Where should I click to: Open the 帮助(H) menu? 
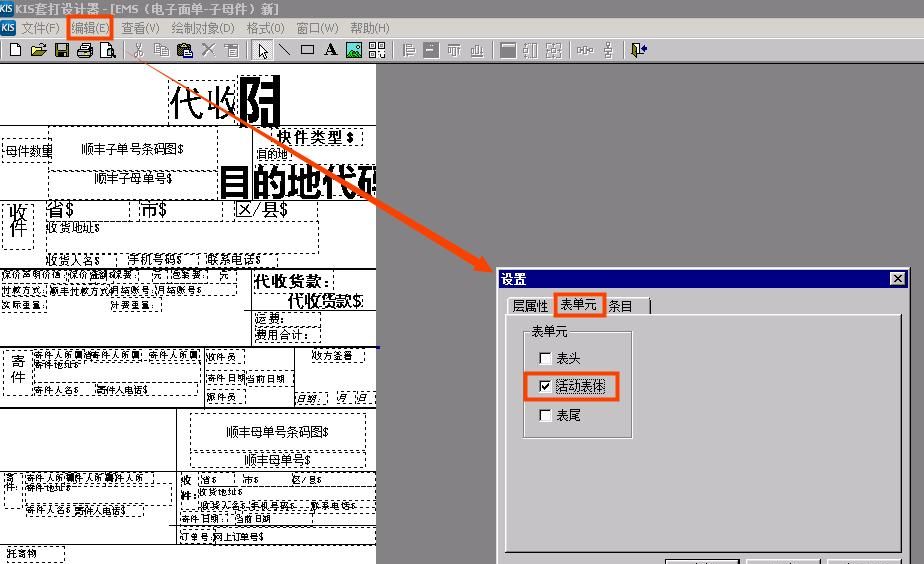[x=369, y=28]
